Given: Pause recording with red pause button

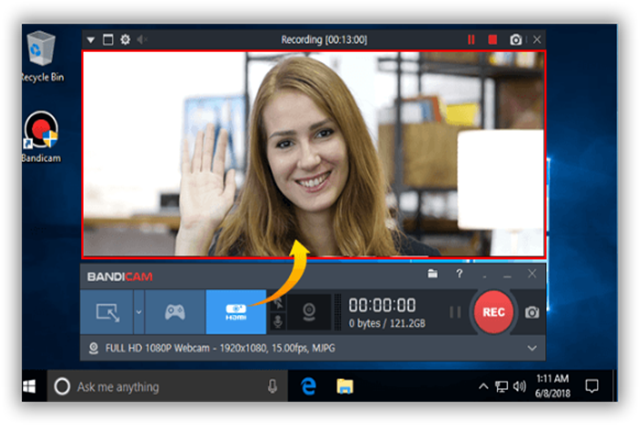Looking at the screenshot, I should click(471, 40).
